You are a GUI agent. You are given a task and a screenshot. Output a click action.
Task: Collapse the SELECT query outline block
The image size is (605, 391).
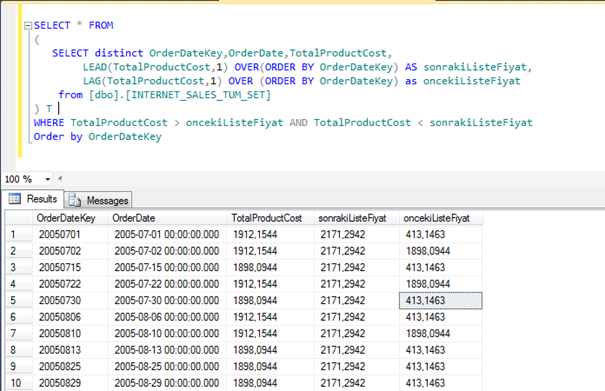(x=28, y=26)
